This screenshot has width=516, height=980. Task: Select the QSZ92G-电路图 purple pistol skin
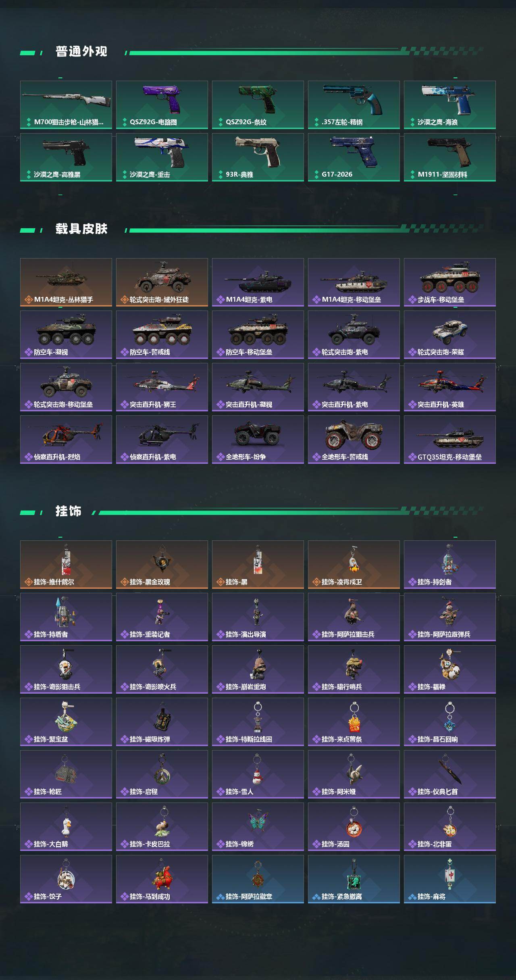coord(162,105)
